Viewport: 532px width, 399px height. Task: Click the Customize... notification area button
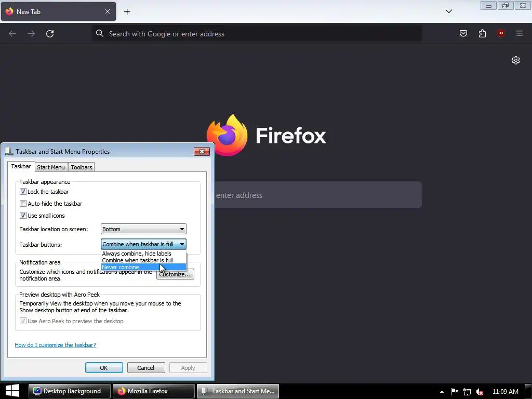click(176, 274)
